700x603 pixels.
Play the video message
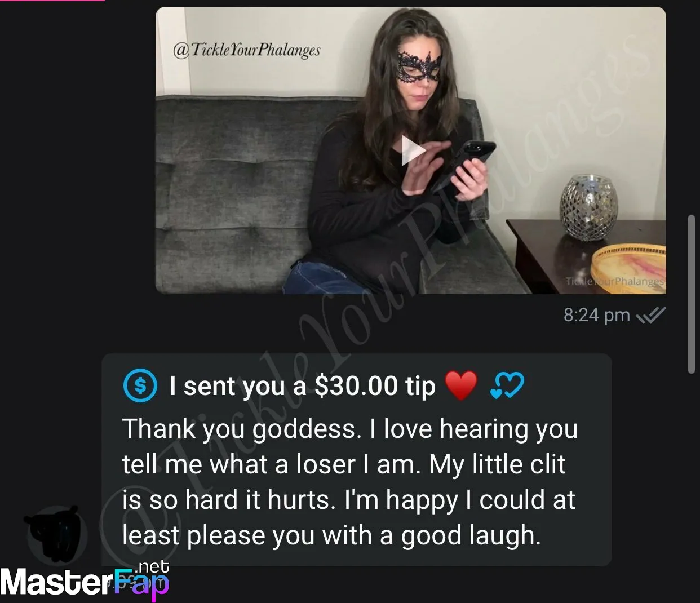click(x=413, y=151)
